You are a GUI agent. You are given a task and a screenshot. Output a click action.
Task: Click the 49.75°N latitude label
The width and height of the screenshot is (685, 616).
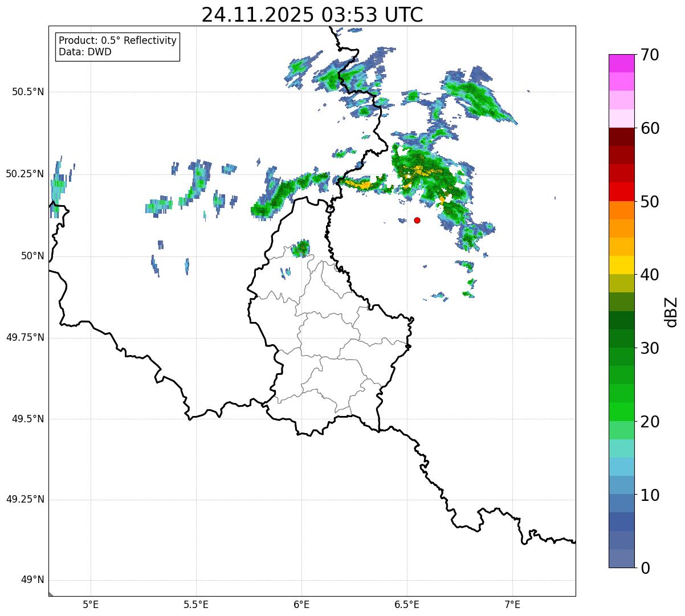pos(25,337)
